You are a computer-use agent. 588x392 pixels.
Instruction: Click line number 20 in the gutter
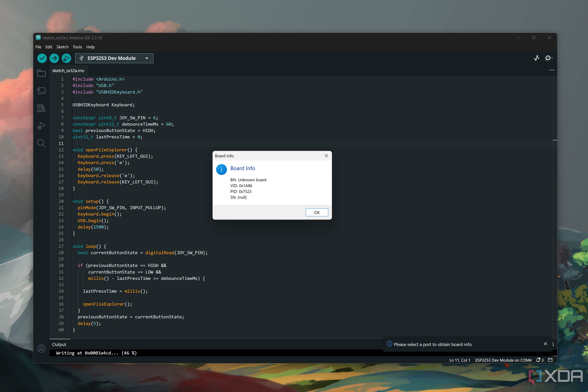(61, 201)
